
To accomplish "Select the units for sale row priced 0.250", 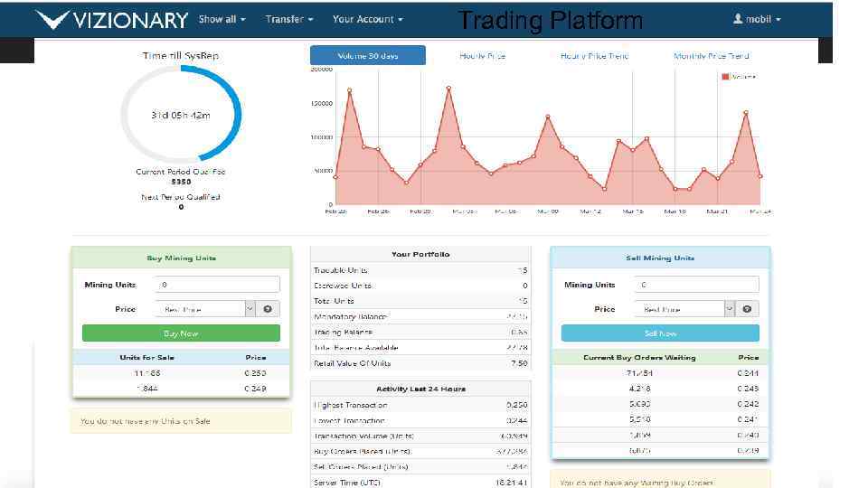I will (x=181, y=373).
